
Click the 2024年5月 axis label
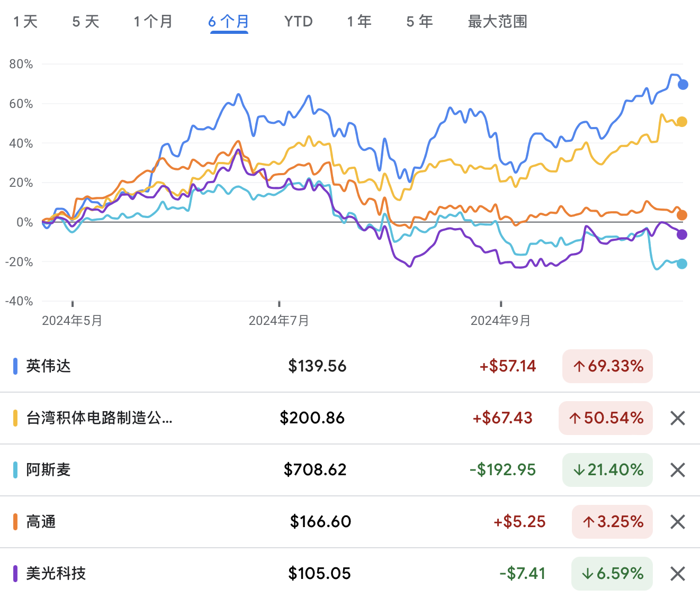[72, 321]
